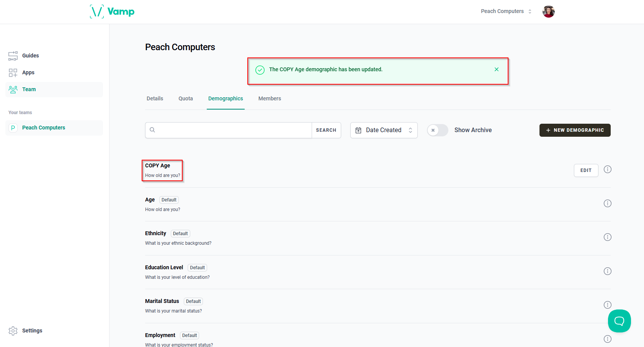Click the Marital Status demographic title

(x=162, y=301)
